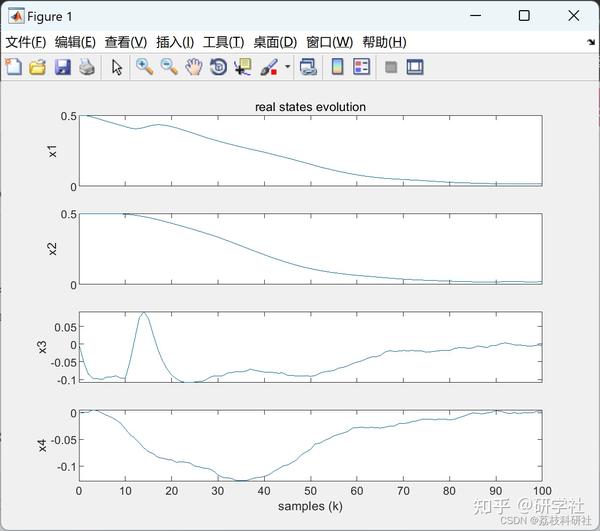Viewport: 600px width, 531px height.
Task: Click the Link Plot icon
Action: (x=308, y=67)
